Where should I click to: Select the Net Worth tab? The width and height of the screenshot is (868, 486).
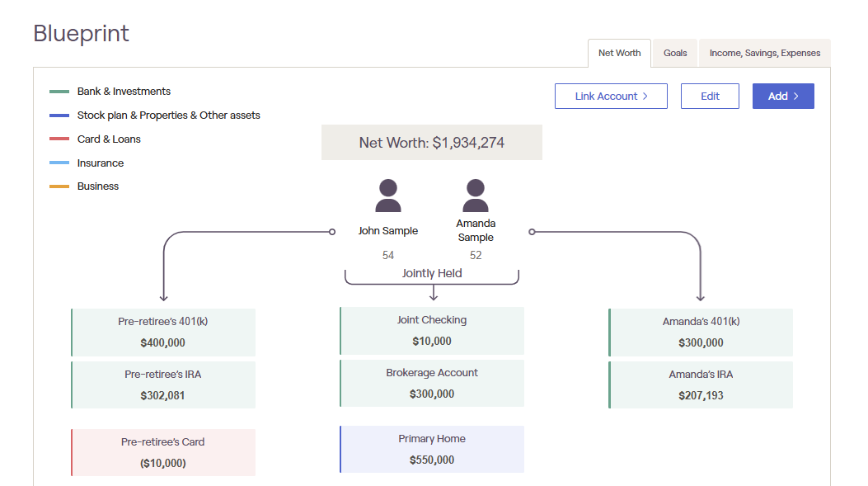(619, 53)
